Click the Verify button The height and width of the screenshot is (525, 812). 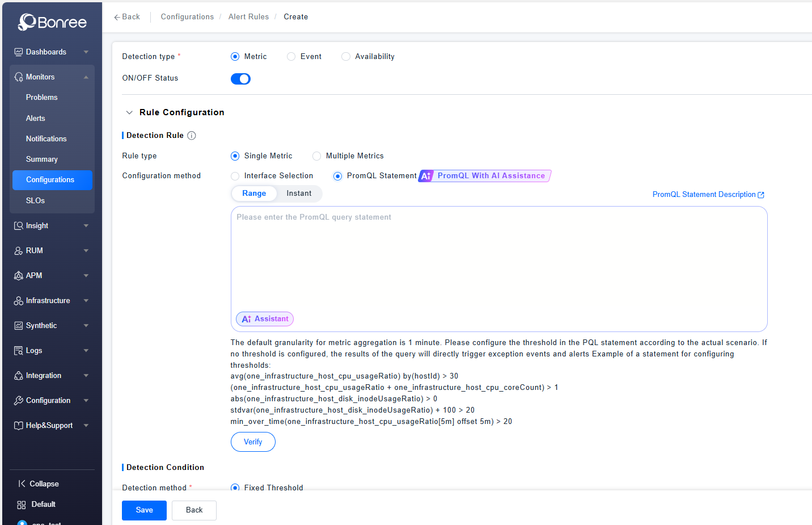[253, 442]
